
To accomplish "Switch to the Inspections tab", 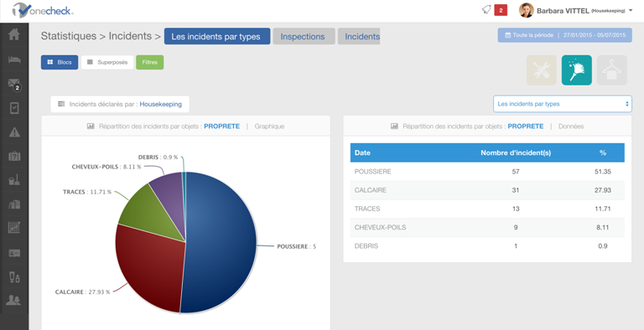I will [x=304, y=36].
